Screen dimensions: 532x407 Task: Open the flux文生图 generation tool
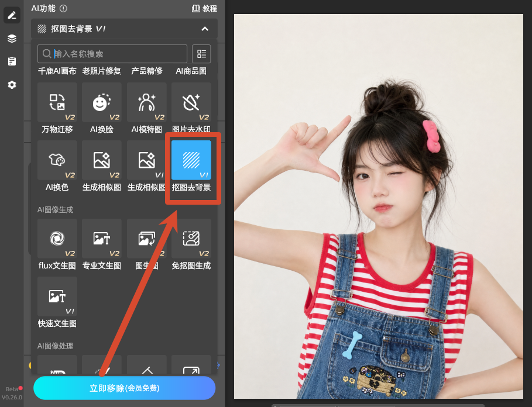57,239
